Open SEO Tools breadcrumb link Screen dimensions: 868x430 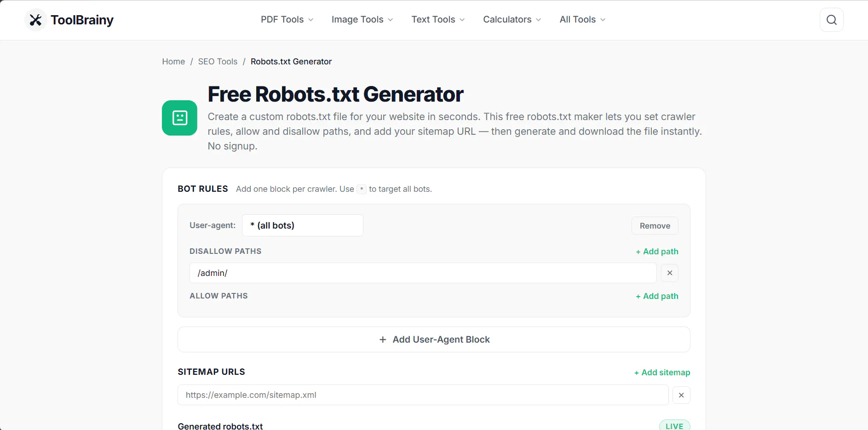(218, 62)
